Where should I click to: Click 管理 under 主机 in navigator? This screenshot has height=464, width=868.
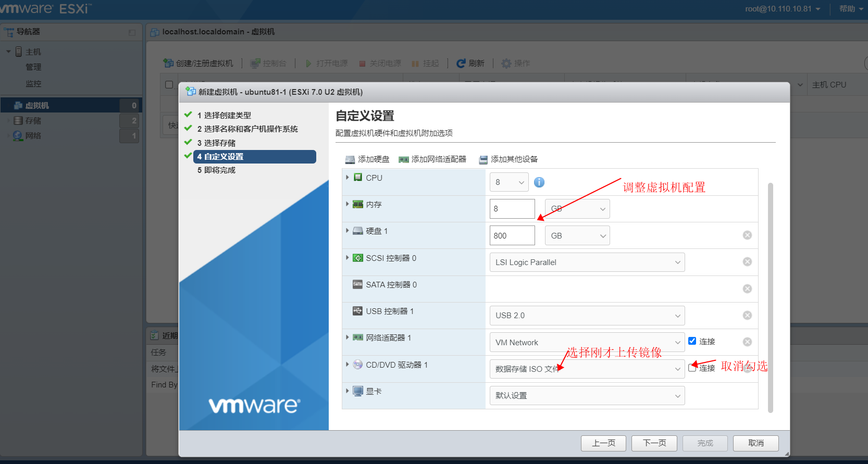click(33, 67)
